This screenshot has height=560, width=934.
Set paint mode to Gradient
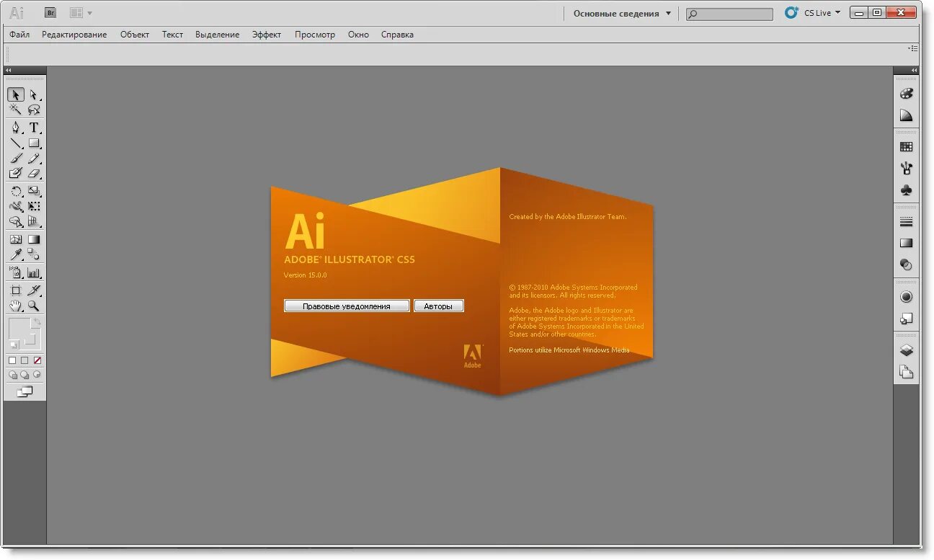(x=25, y=360)
